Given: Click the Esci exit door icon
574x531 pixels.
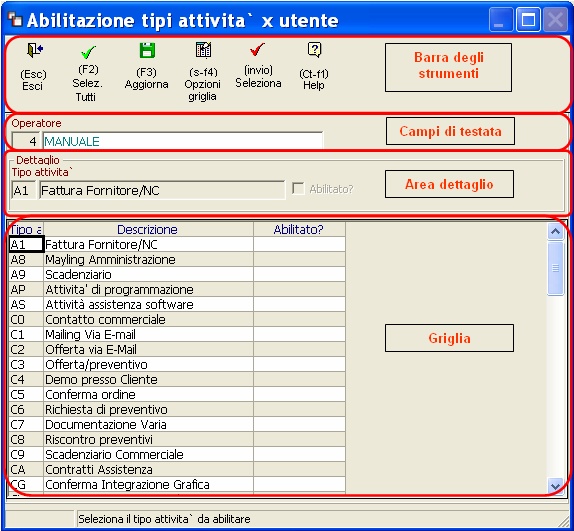Looking at the screenshot, I should pyautogui.click(x=35, y=50).
